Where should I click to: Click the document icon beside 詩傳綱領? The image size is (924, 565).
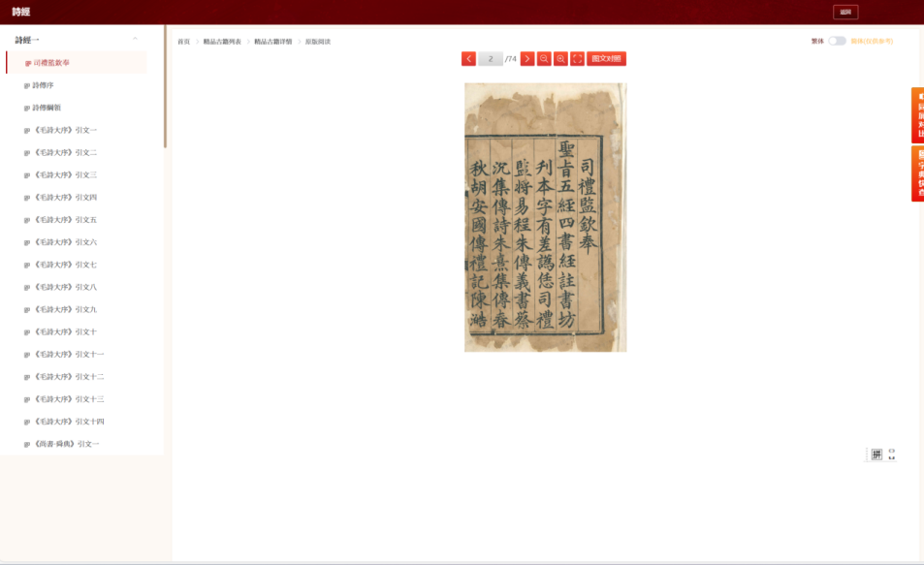26,108
